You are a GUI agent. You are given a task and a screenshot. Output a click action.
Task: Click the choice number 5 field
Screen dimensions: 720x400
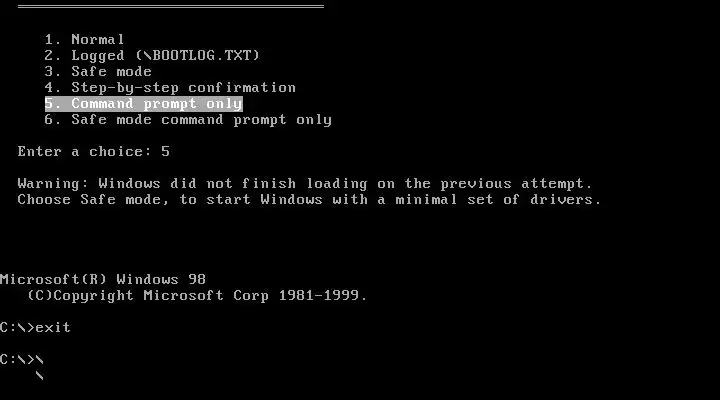[x=165, y=152]
